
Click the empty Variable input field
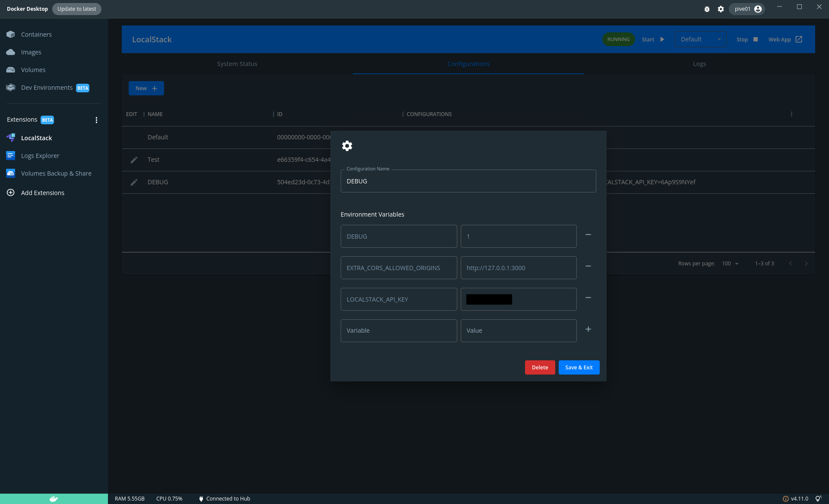[399, 331]
